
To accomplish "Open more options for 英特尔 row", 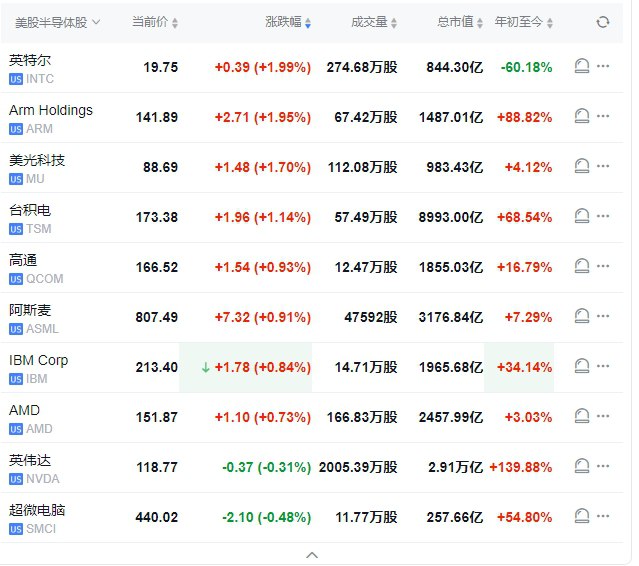I will [603, 66].
